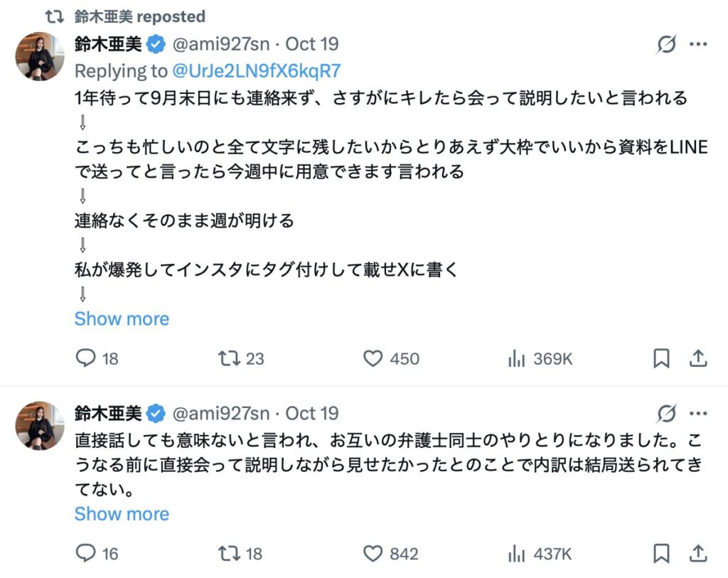
Task: Open Grok icon on the first post
Action: coord(666,45)
